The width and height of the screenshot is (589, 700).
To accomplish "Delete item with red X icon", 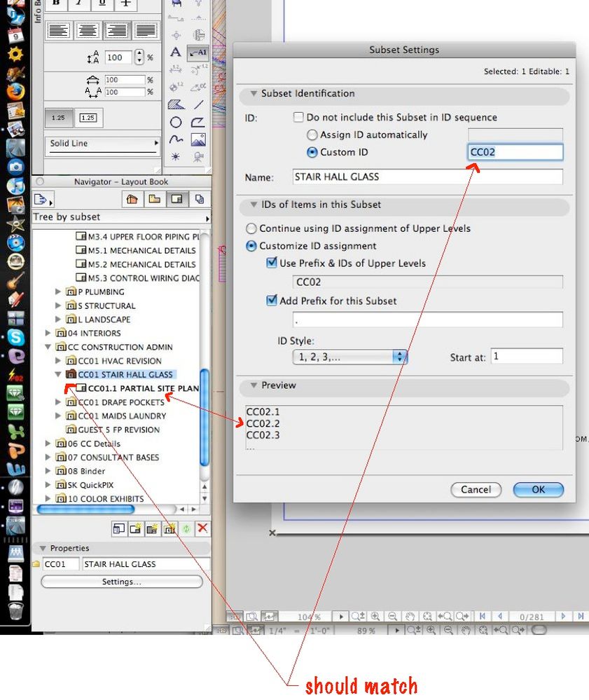I will (202, 528).
